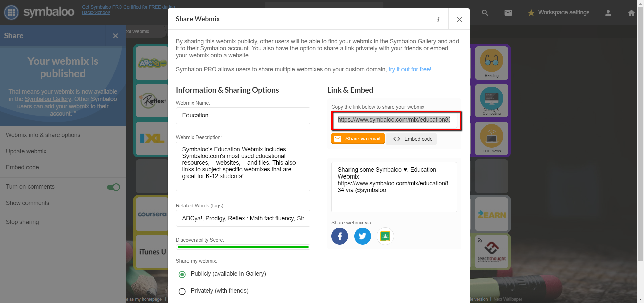Open the Reading tile
The width and height of the screenshot is (644, 303).
(x=491, y=63)
